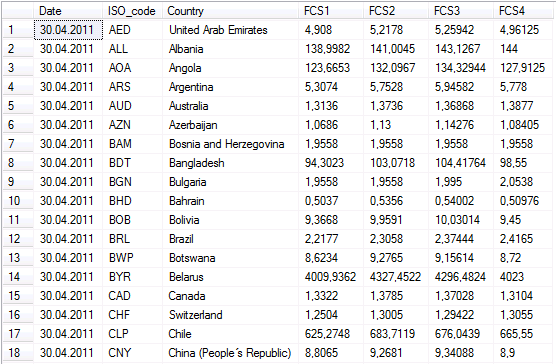
Task: Select the Country column header
Action: 230,11
